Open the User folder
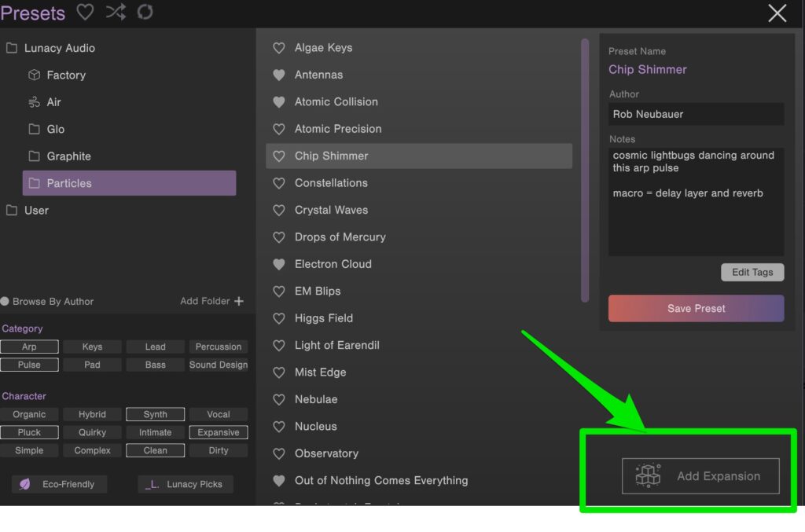This screenshot has height=532, width=805. pyautogui.click(x=36, y=211)
